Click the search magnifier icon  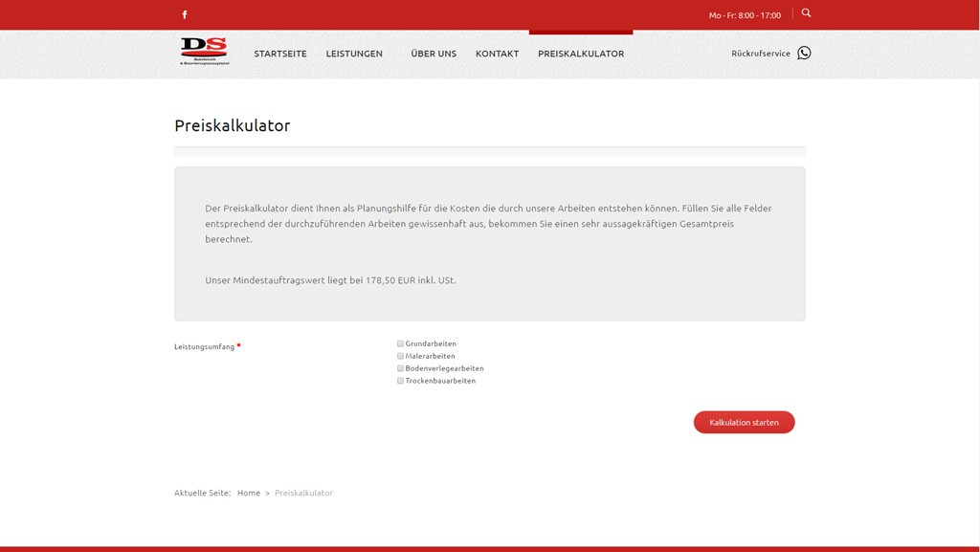806,13
